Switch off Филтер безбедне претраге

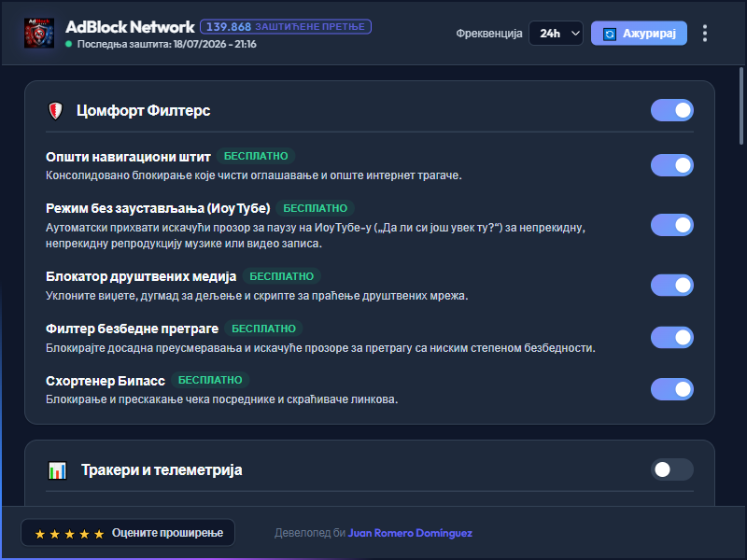671,338
